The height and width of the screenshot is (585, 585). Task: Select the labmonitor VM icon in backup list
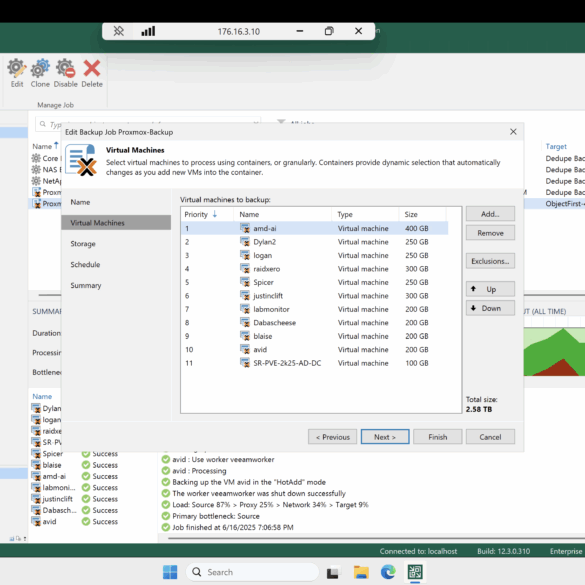click(245, 309)
